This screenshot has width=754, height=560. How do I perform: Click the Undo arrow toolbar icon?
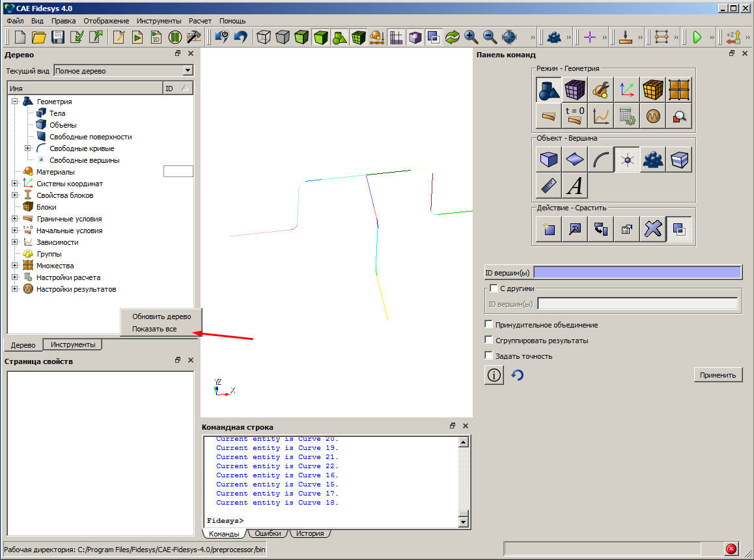[240, 37]
